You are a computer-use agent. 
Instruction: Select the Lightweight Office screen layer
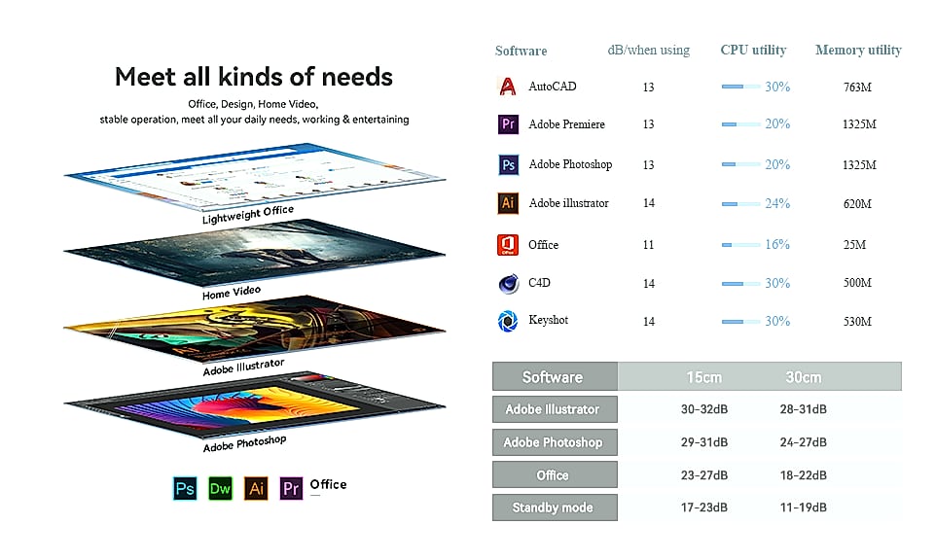(255, 177)
